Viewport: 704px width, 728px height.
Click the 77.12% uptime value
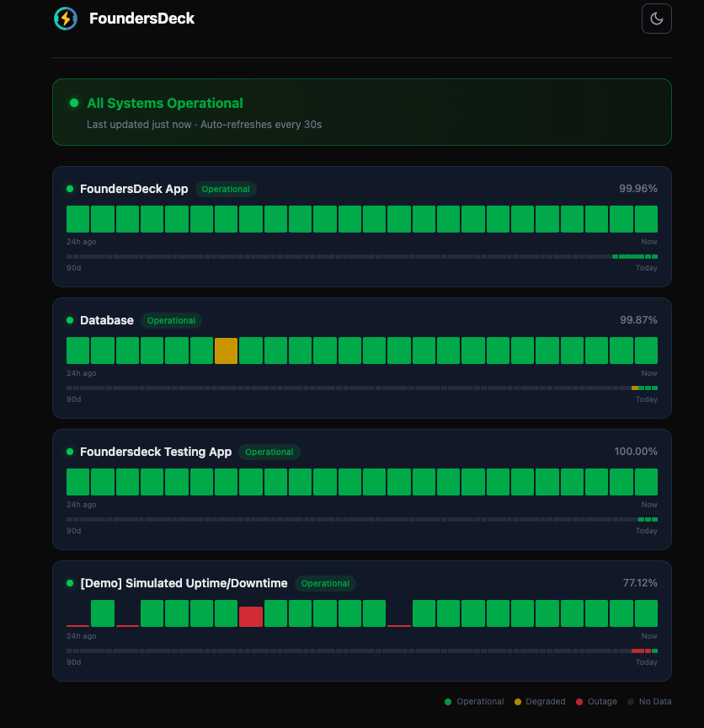(639, 583)
